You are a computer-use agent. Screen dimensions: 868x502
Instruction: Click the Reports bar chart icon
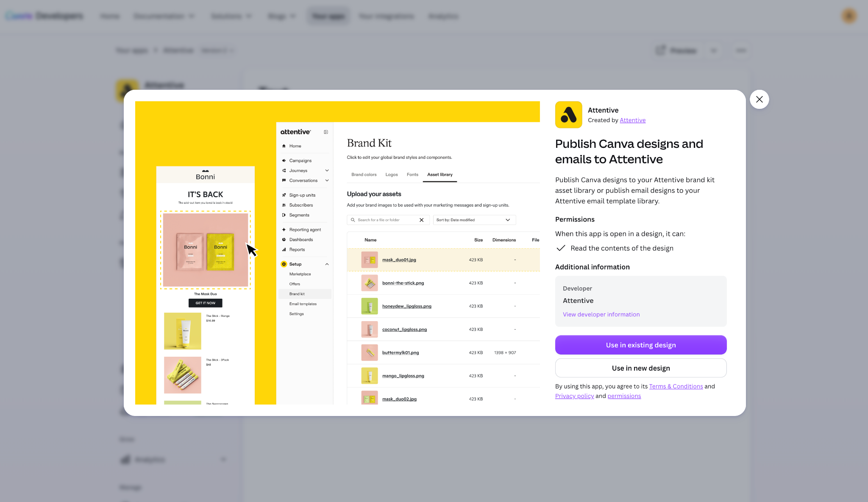coord(284,250)
